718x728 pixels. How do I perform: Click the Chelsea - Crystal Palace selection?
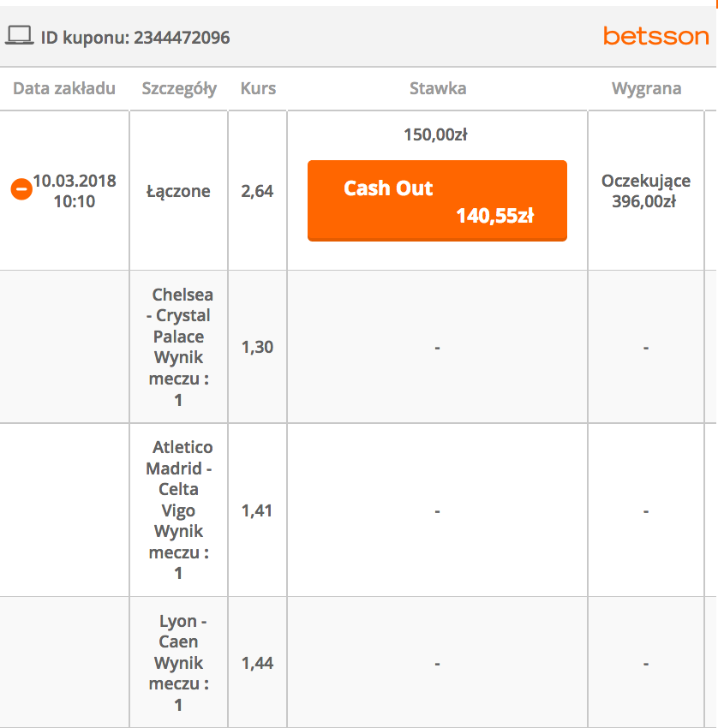(178, 347)
